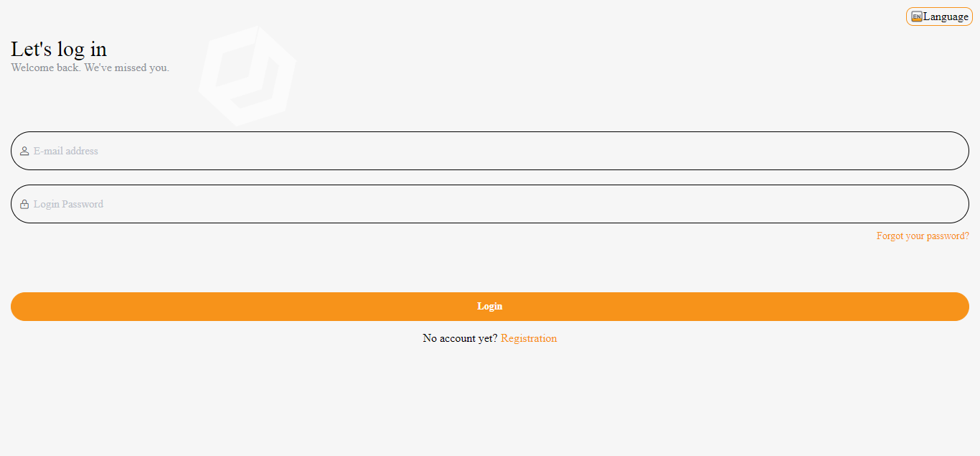Focus the E-mail address input field

coord(490,151)
